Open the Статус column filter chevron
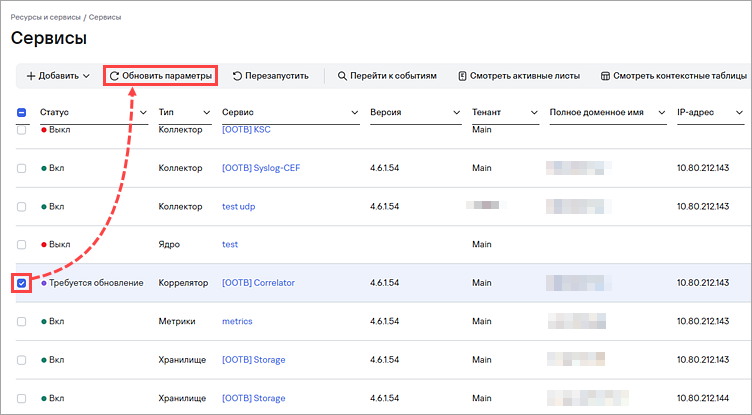 point(143,112)
